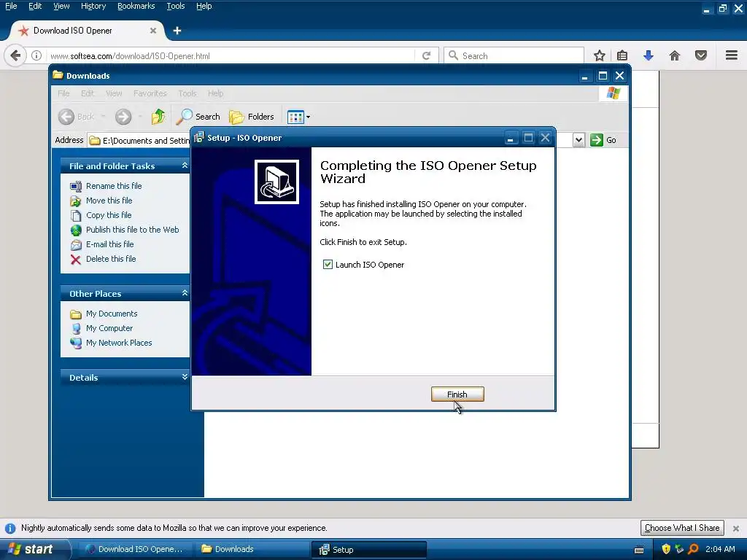Open the Firefox hamburger menu
Screen dimensions: 747x560
[732, 55]
